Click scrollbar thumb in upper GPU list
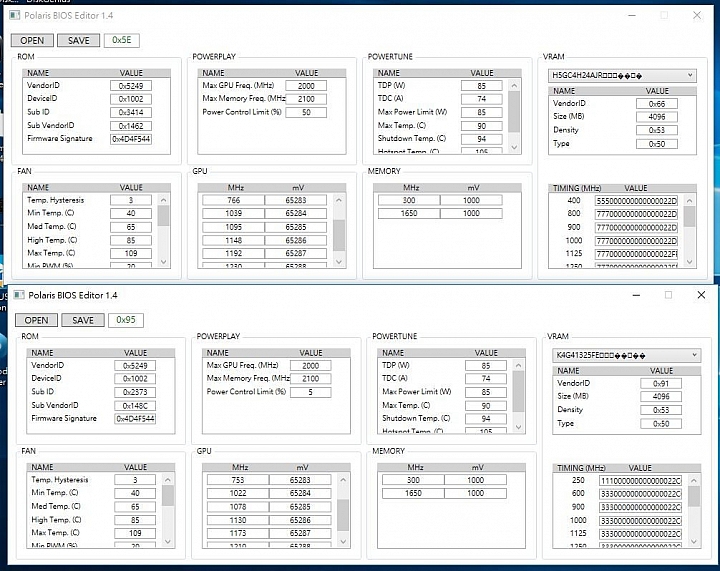 coord(339,235)
